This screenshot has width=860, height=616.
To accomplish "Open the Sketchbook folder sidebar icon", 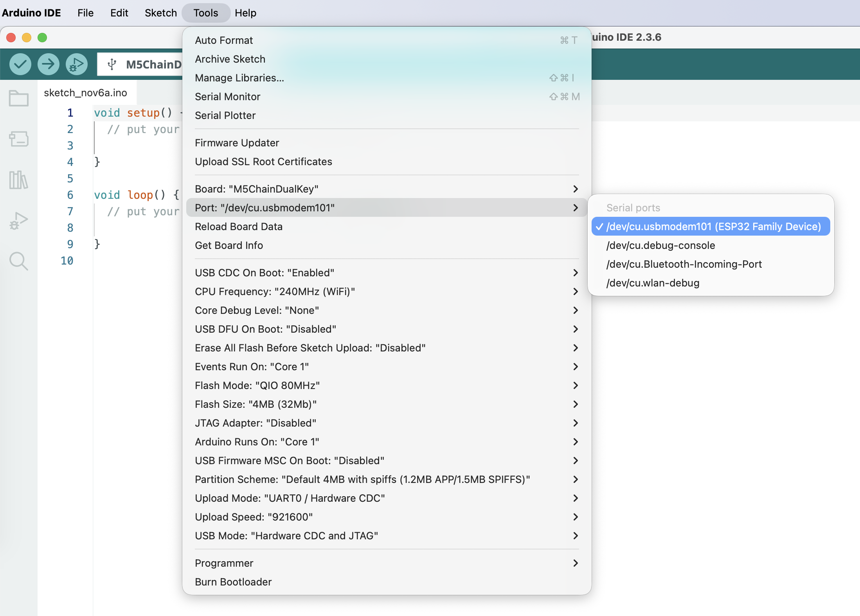I will (18, 98).
